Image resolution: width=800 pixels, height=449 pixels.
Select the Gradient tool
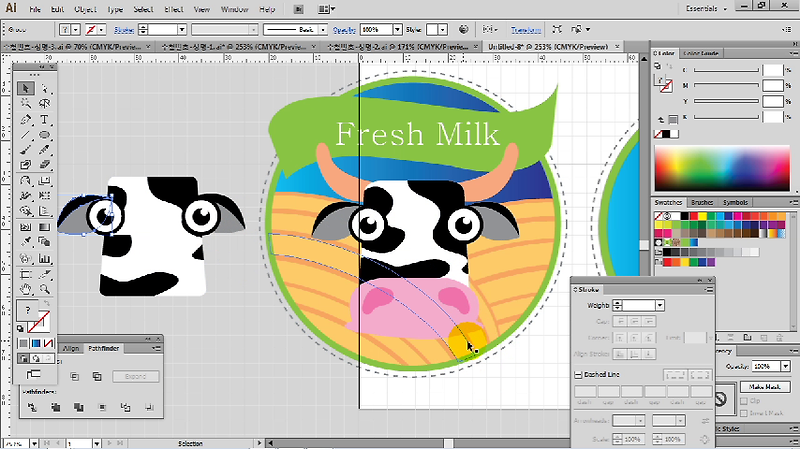[x=45, y=227]
